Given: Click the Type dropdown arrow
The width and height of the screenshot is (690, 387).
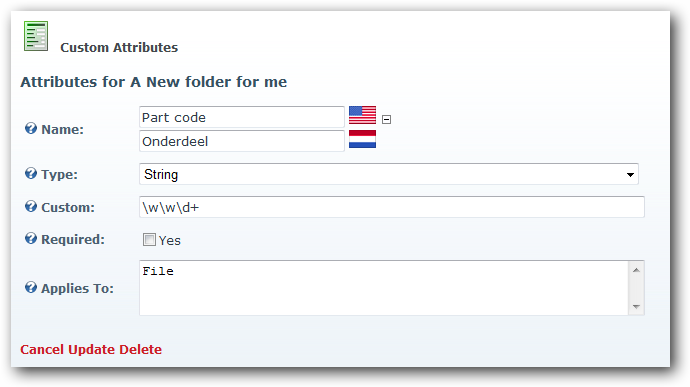Looking at the screenshot, I should [x=630, y=175].
